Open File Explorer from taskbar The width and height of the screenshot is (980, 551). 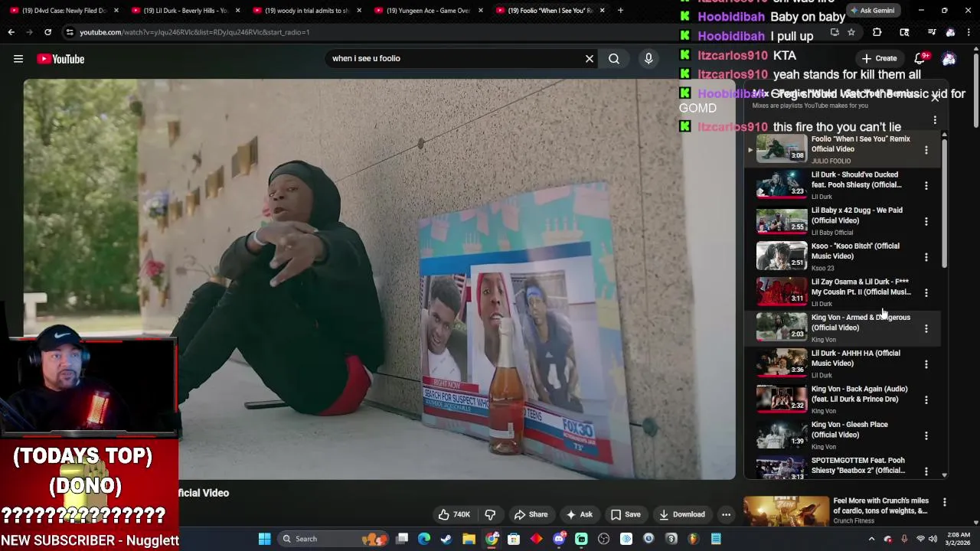tap(469, 539)
